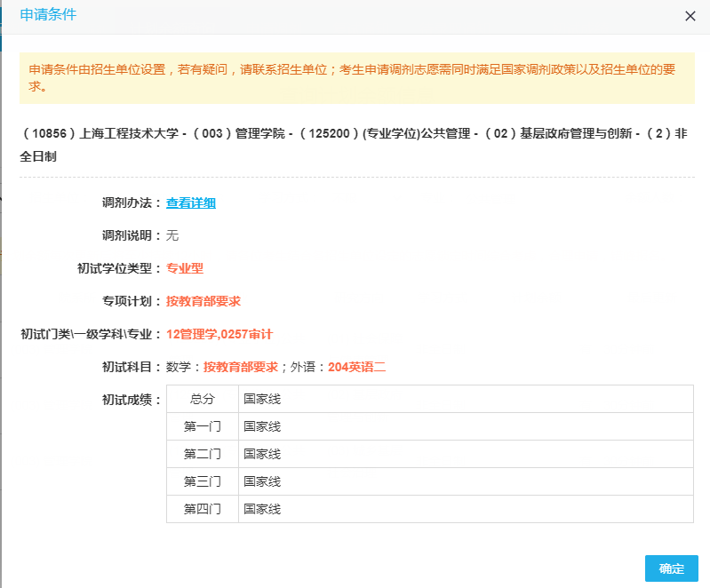Click the 第三门 row label
Viewport: 710px width, 588px height.
(203, 481)
